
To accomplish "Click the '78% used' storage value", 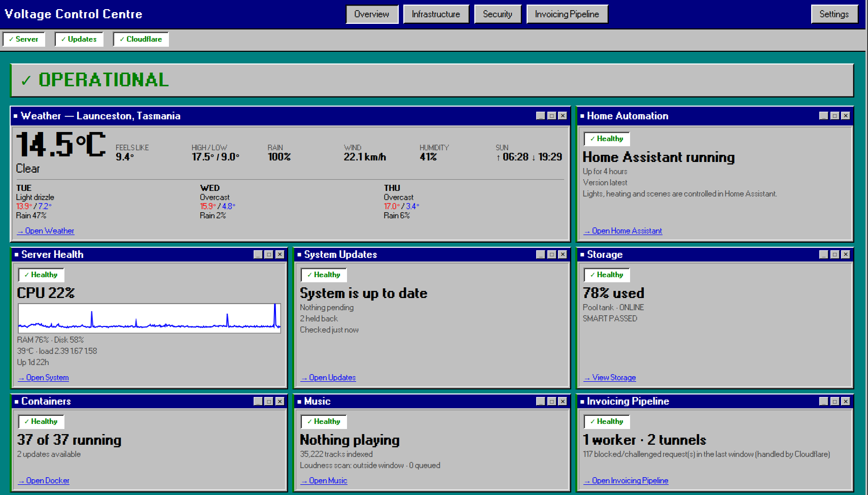I will click(x=613, y=293).
